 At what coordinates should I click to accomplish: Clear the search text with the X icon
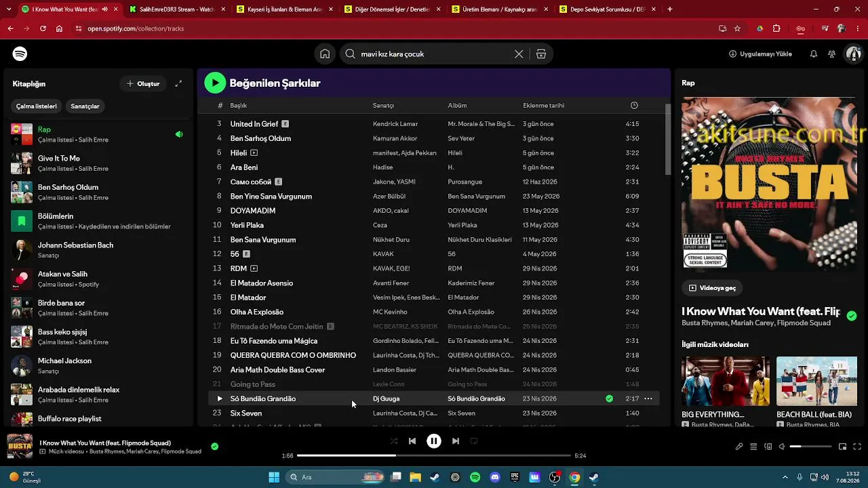[x=519, y=54]
